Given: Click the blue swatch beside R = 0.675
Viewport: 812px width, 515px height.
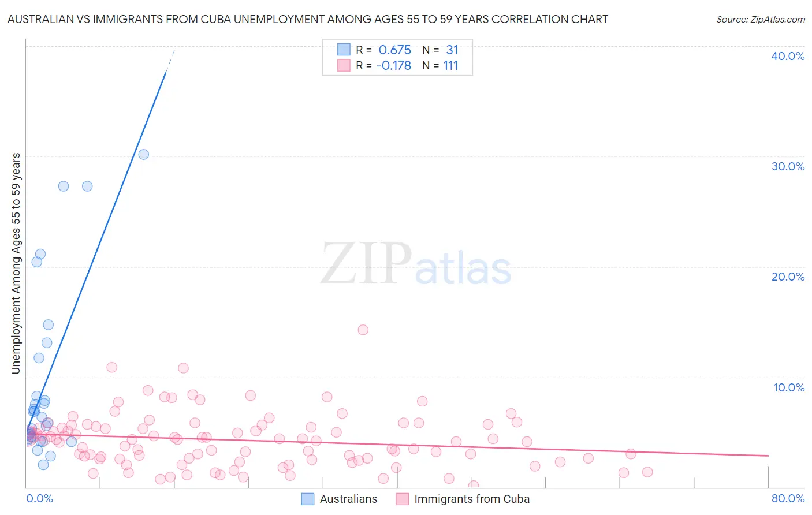Looking at the screenshot, I should (x=344, y=50).
